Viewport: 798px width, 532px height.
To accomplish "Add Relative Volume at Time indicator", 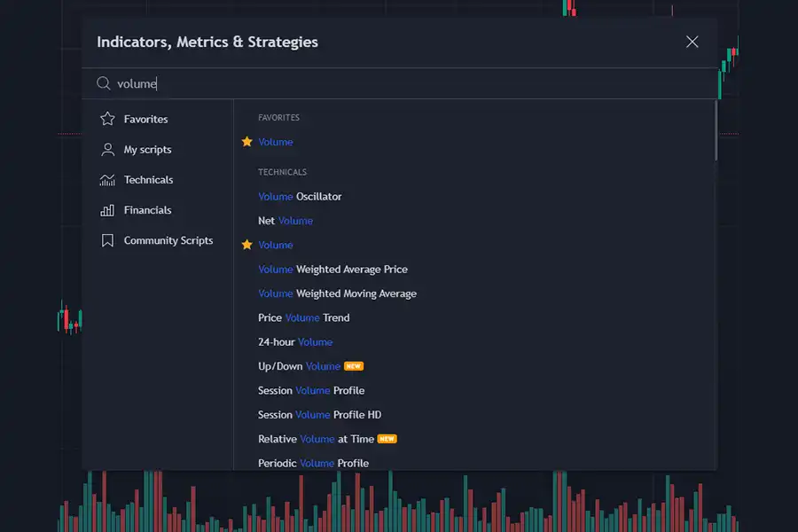I will (316, 439).
